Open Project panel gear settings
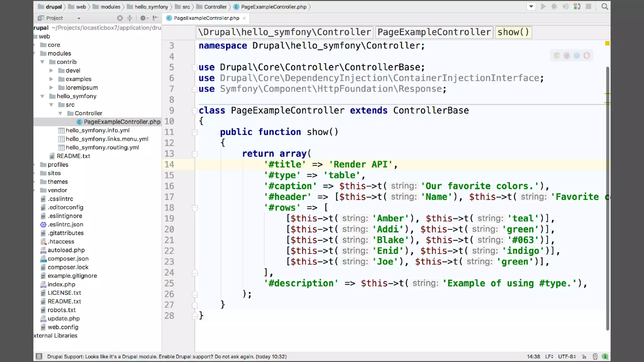This screenshot has width=644, height=362. [143, 18]
